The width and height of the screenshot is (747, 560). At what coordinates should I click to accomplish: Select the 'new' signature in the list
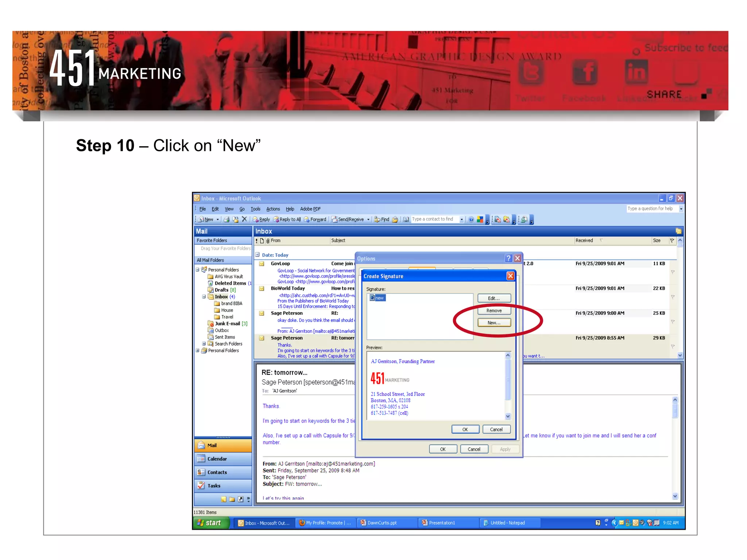click(378, 298)
